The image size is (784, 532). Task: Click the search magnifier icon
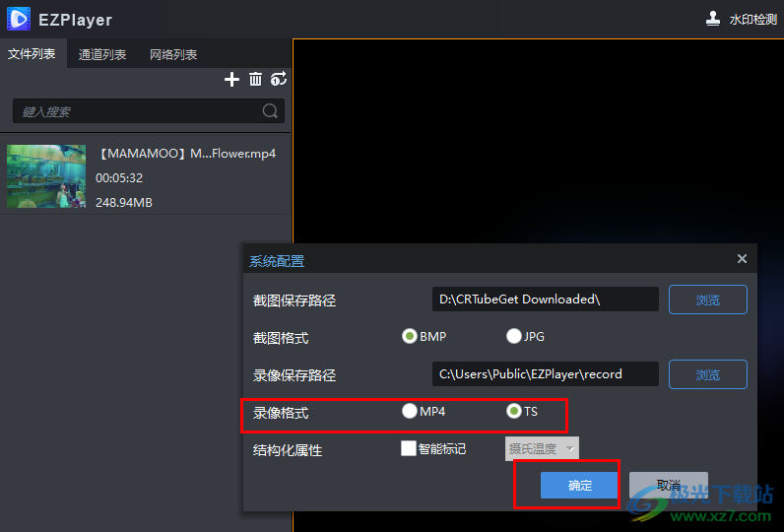(270, 110)
